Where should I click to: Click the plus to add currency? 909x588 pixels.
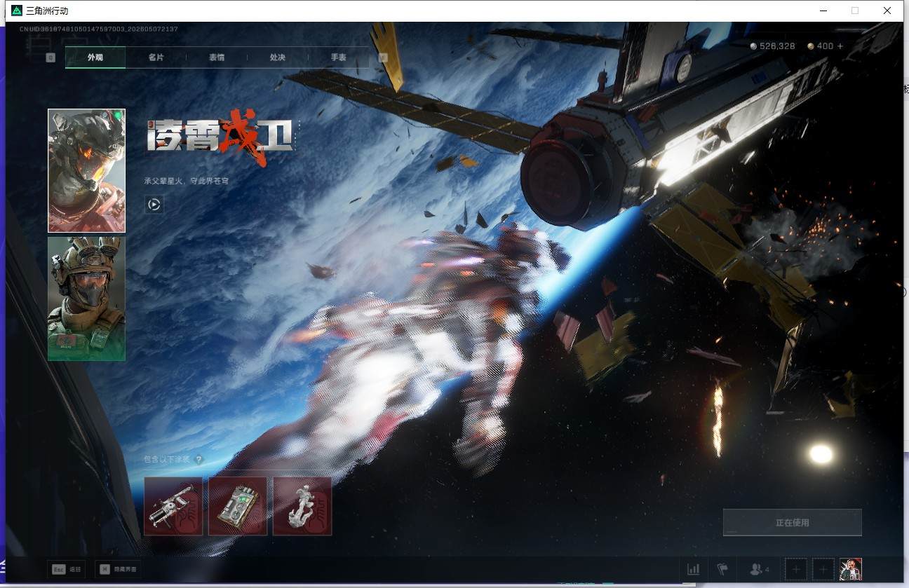(x=840, y=46)
